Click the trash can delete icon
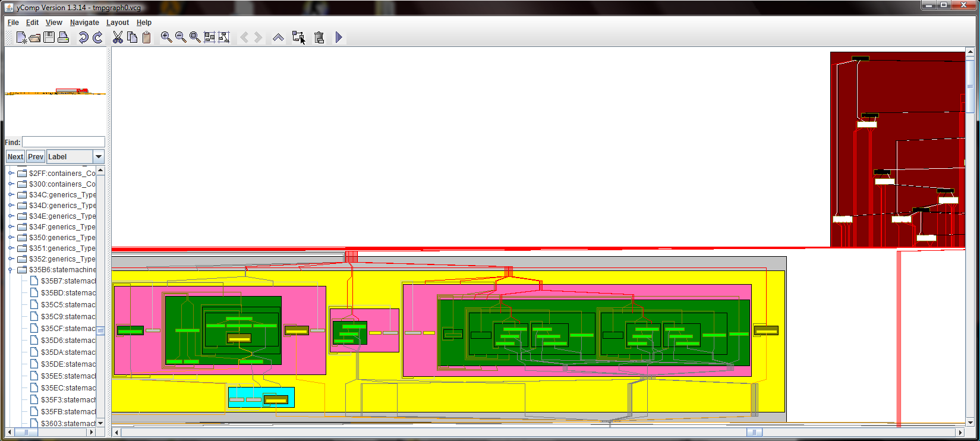 pyautogui.click(x=319, y=37)
